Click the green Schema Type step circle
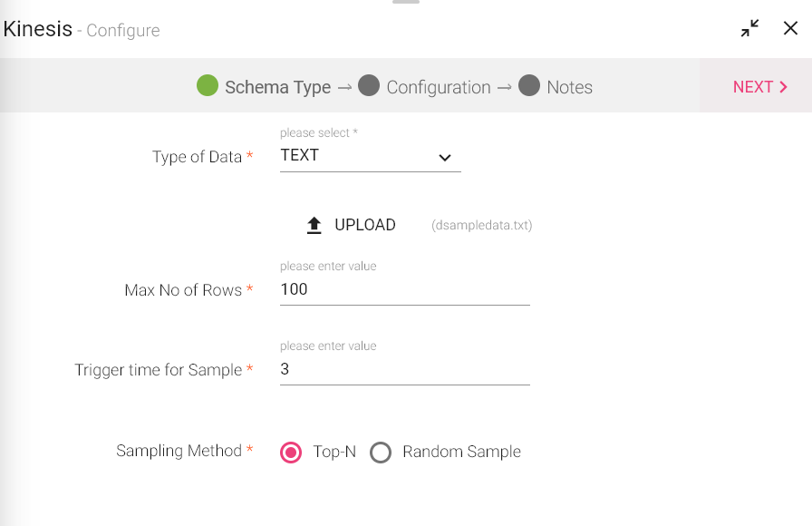Viewport: 812px width, 526px height. pyautogui.click(x=208, y=86)
